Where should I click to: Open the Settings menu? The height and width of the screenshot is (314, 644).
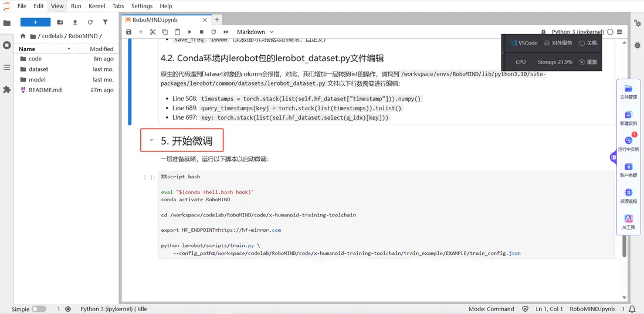[x=142, y=6]
